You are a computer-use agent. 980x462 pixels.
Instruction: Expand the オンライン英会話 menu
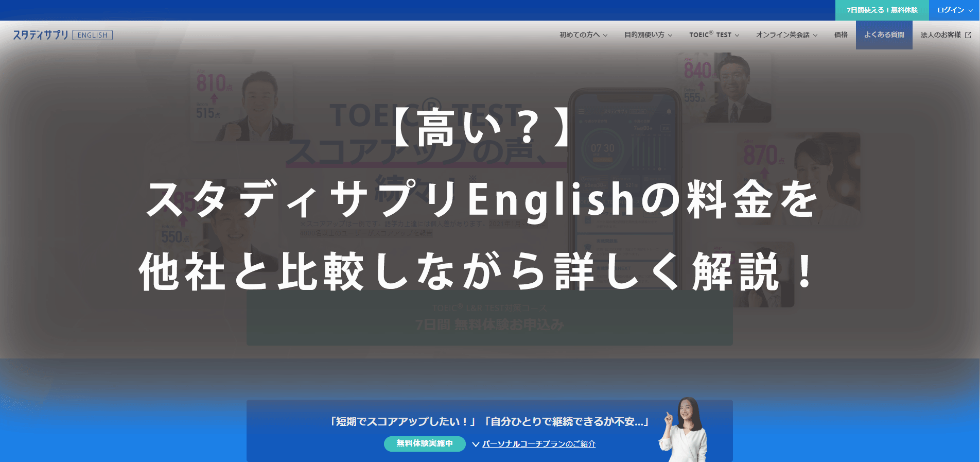coord(786,35)
